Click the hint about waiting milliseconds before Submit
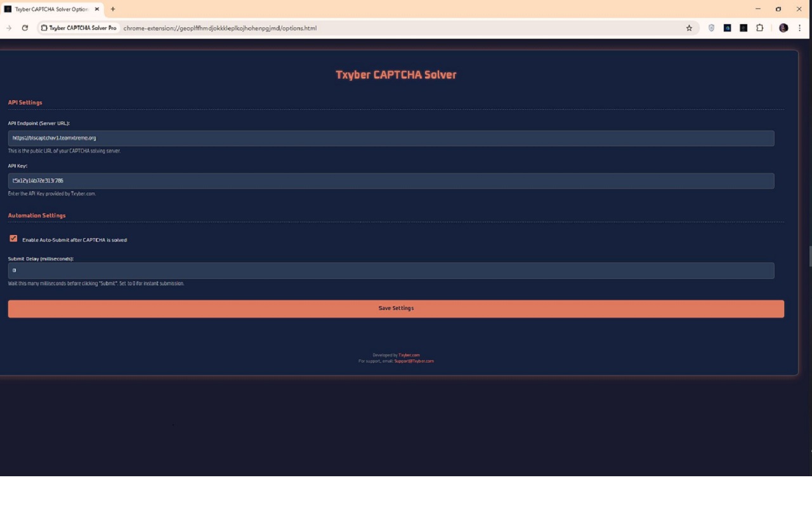812x508 pixels. point(96,283)
